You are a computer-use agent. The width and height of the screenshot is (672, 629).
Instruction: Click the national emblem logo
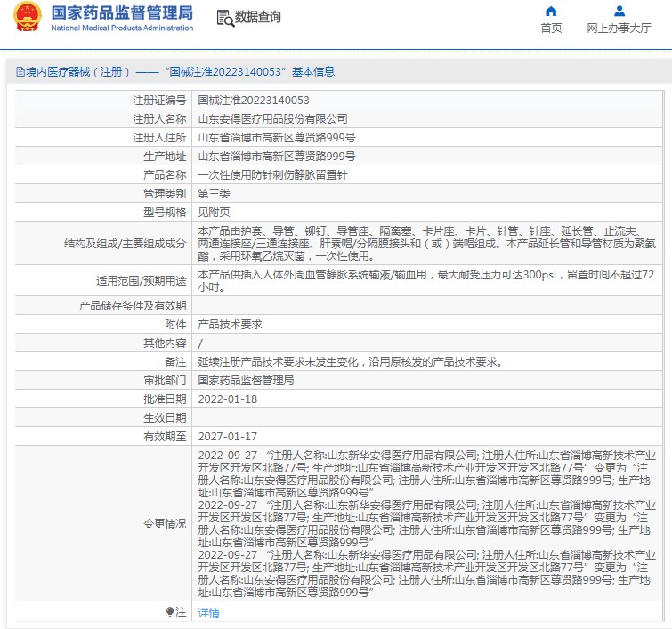pos(28,17)
